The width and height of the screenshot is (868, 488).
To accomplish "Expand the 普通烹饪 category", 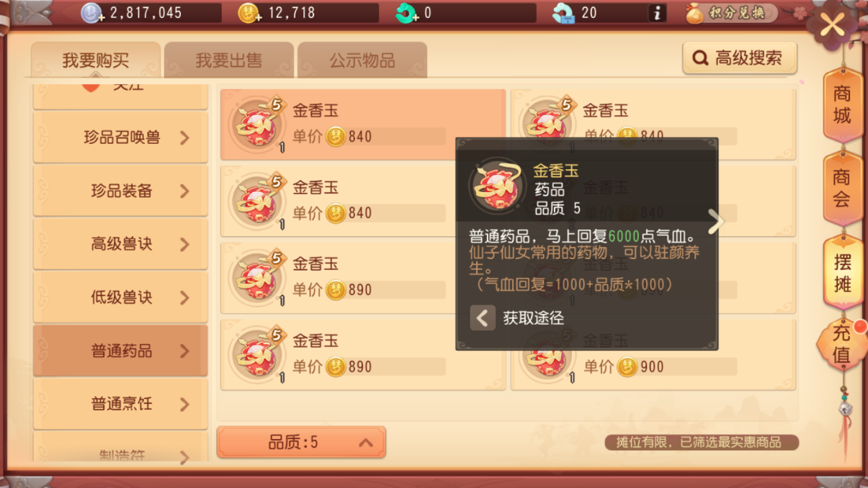I will pyautogui.click(x=120, y=404).
